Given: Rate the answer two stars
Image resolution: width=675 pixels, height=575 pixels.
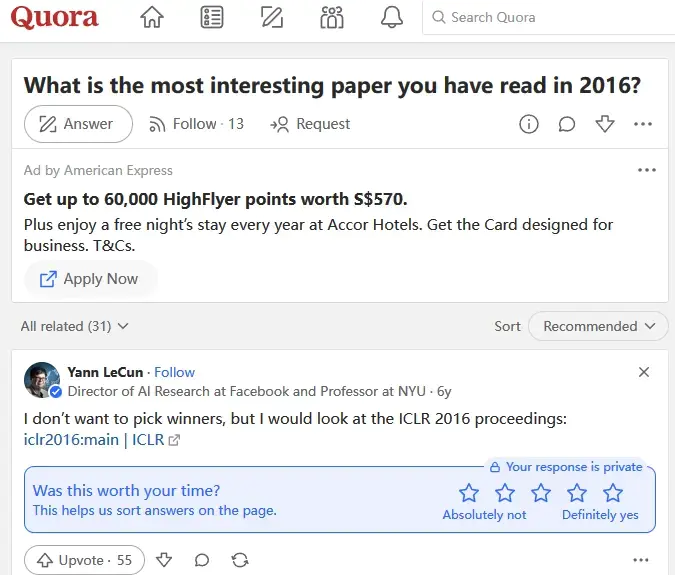Looking at the screenshot, I should (505, 493).
